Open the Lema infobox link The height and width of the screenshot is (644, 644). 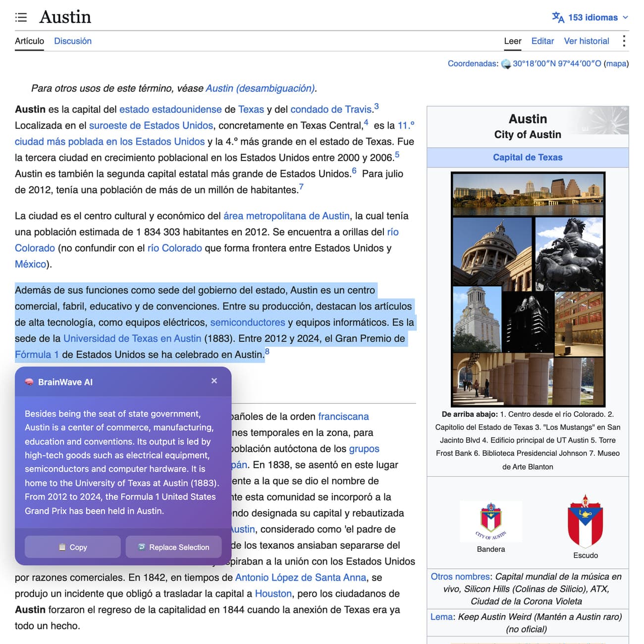tap(441, 617)
